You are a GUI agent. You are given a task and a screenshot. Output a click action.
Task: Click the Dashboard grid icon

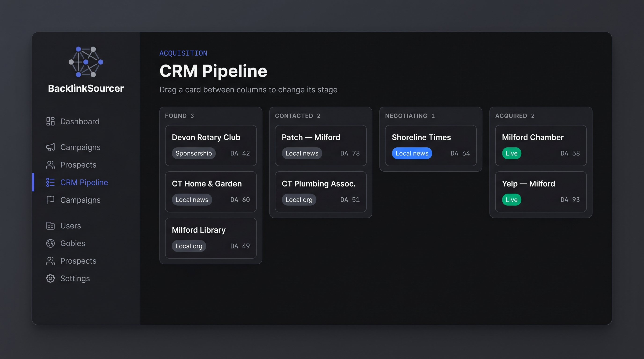[50, 121]
